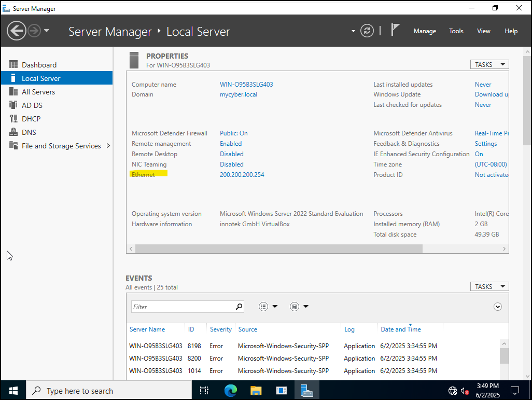Expand File and Storage Services arrow
532x400 pixels.
point(108,146)
